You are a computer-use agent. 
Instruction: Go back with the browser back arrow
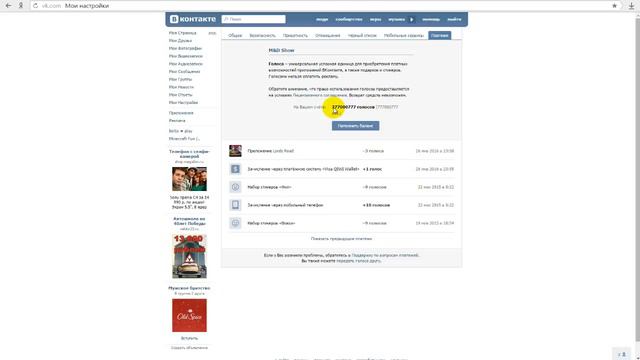[x=8, y=6]
